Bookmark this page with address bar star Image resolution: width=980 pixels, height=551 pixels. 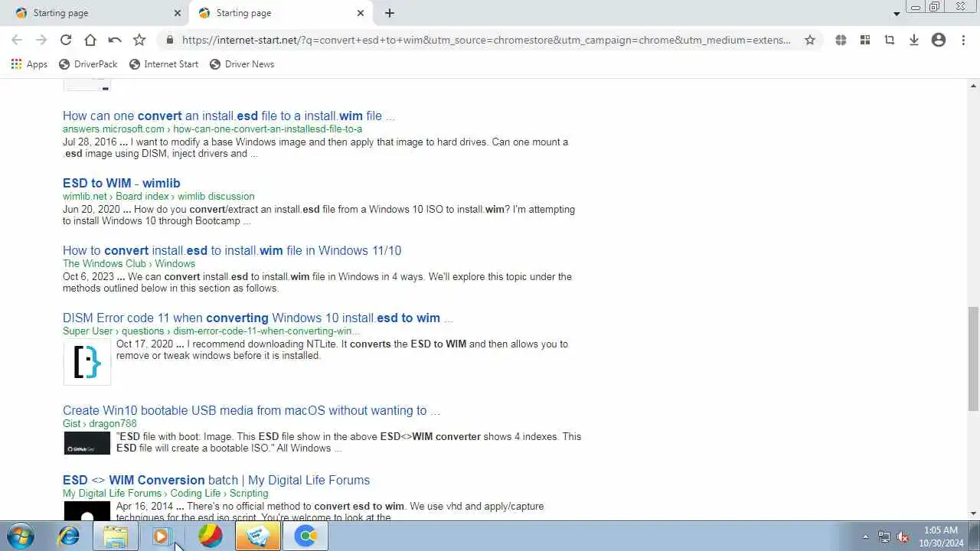[810, 40]
